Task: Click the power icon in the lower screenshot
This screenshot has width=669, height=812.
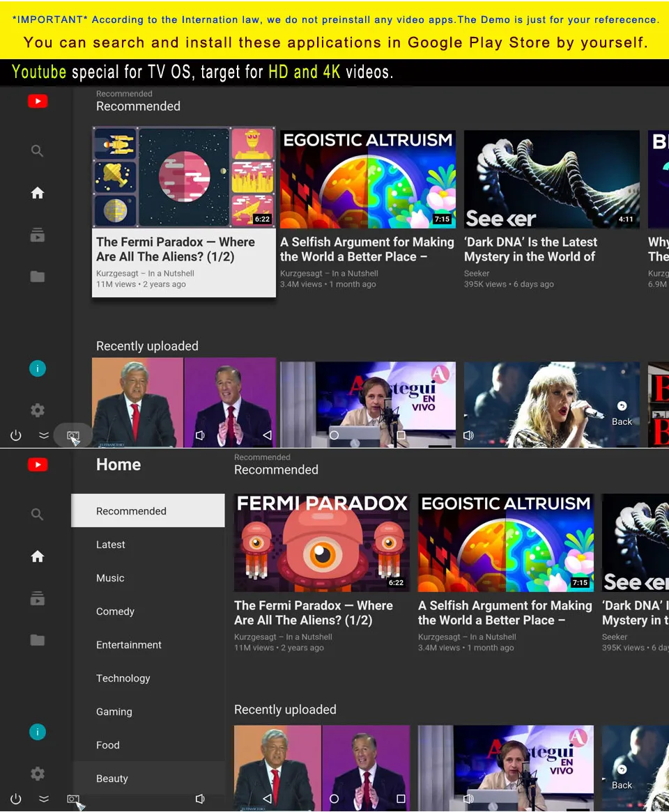Action: pos(16,799)
